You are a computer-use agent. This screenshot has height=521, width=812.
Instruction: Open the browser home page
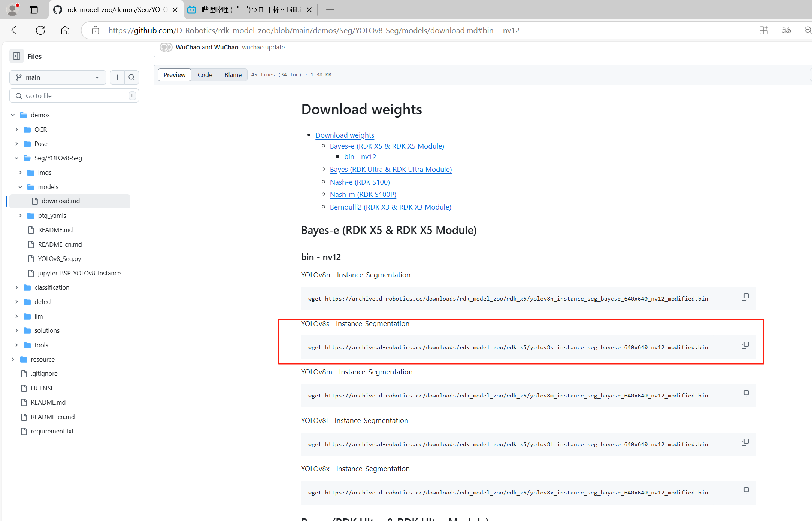pos(65,30)
